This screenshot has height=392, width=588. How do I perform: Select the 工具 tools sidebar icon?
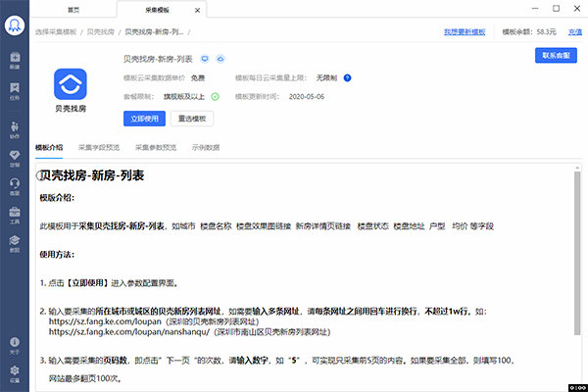14,217
